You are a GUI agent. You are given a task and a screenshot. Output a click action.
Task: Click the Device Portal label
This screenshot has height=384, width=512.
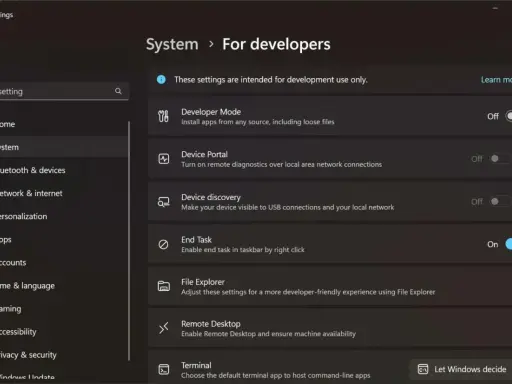pos(204,154)
